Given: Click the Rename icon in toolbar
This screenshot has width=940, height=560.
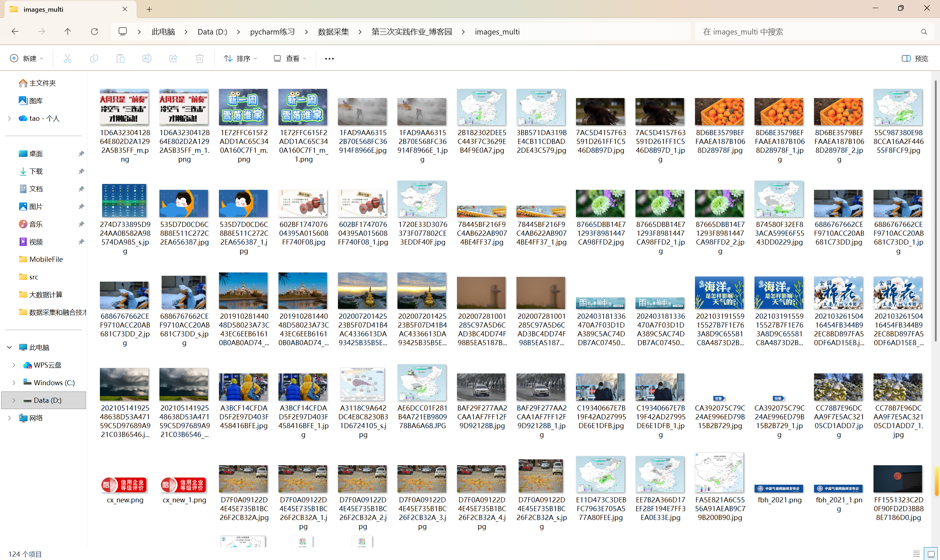Looking at the screenshot, I should click(147, 58).
